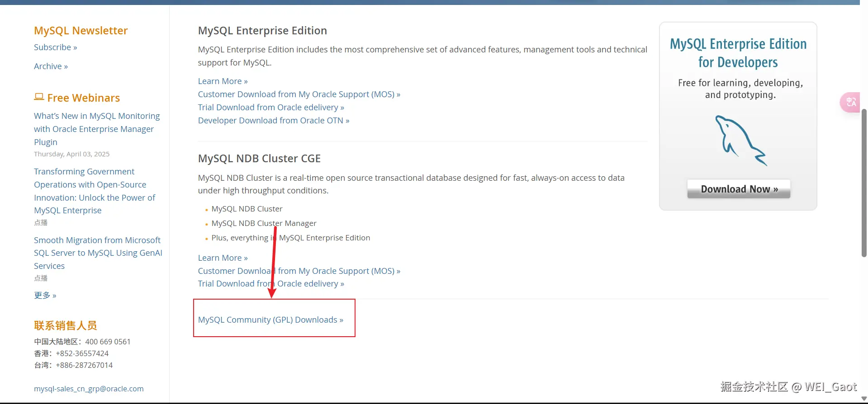
Task: Click the scrollbar down arrow
Action: [x=864, y=399]
